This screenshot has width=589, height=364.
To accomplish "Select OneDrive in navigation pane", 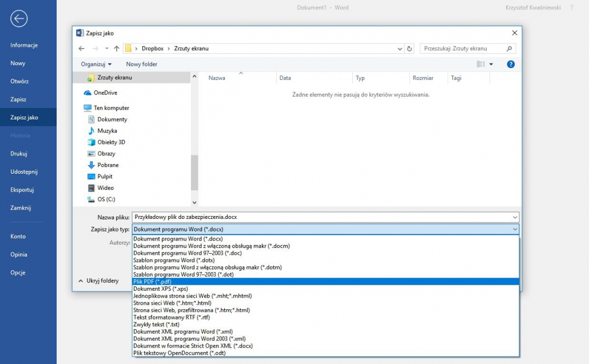I will [105, 93].
